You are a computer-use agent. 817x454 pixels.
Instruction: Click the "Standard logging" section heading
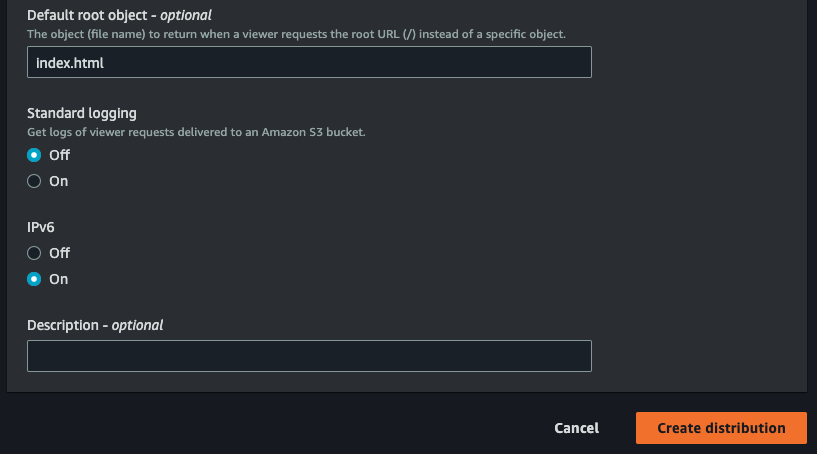pyautogui.click(x=82, y=113)
